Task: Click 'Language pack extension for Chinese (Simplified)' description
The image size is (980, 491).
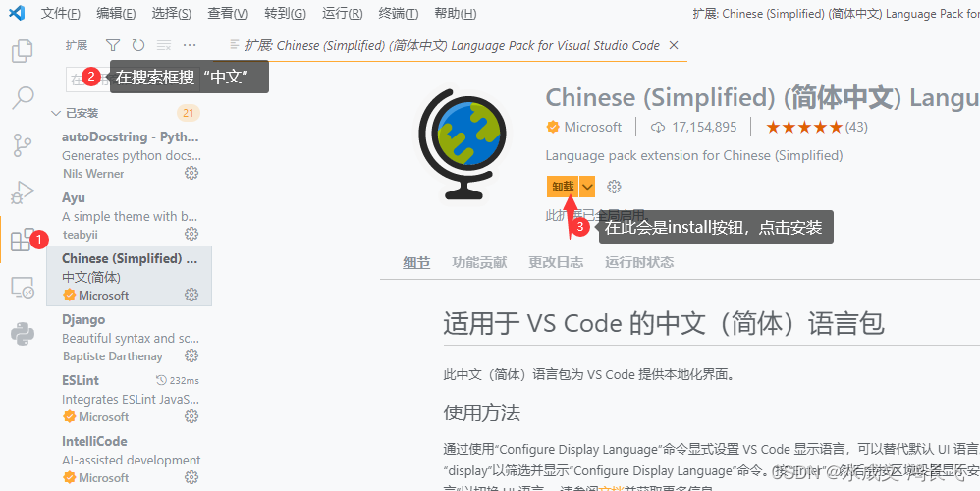Action: [693, 155]
